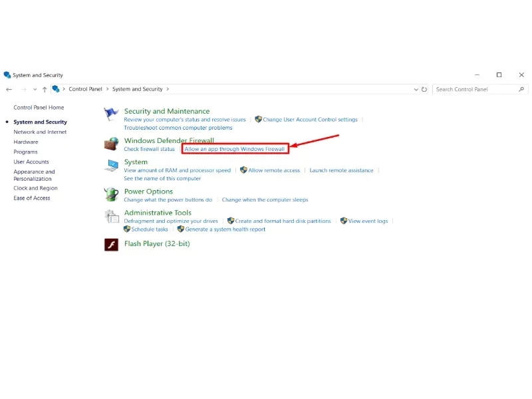Click the back arrow navigation button
This screenshot has width=532, height=399.
coord(9,89)
